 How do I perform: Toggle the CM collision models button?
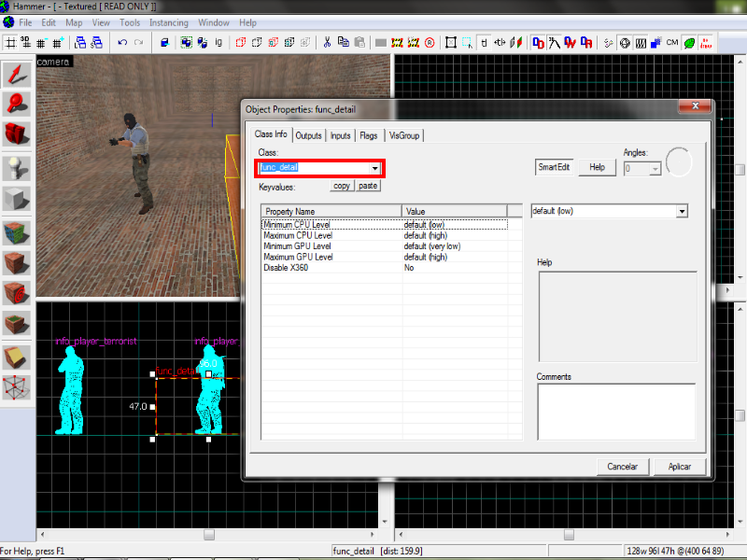pos(672,43)
